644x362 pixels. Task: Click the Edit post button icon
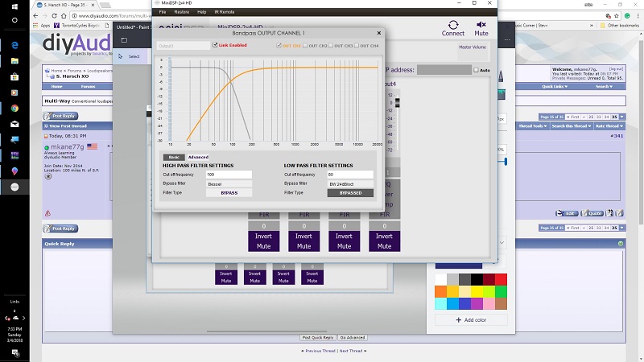(567, 213)
